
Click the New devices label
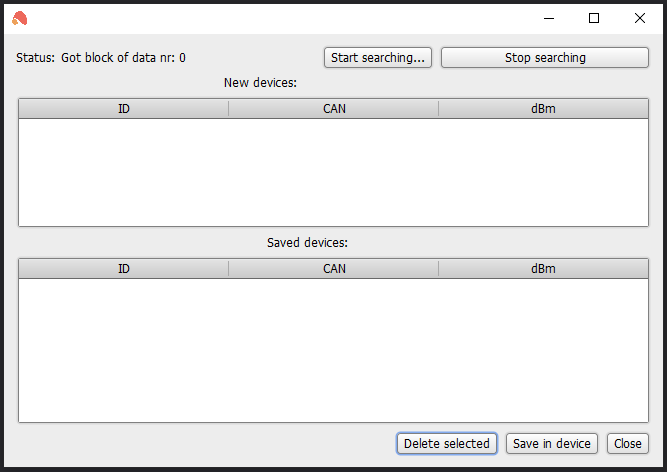point(260,82)
